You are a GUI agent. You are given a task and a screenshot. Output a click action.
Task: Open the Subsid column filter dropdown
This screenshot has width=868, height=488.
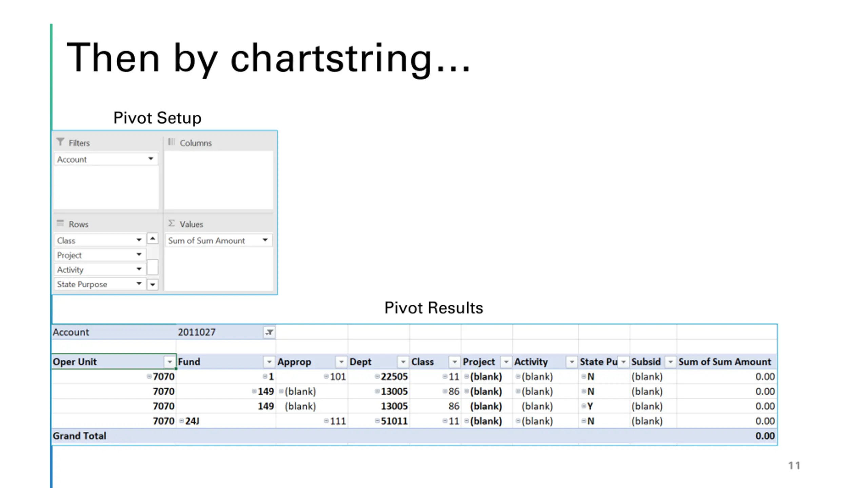pos(670,362)
